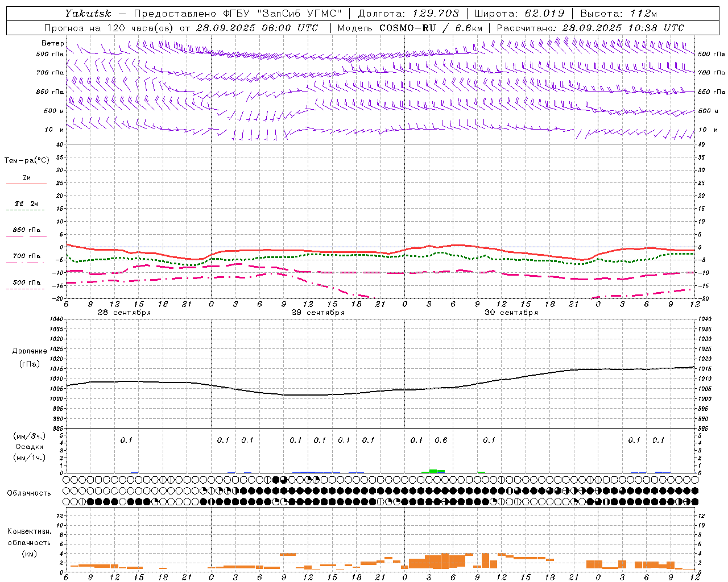Click the 'Облачность' cloud cover label
This screenshot has width=728, height=582.
tap(29, 493)
